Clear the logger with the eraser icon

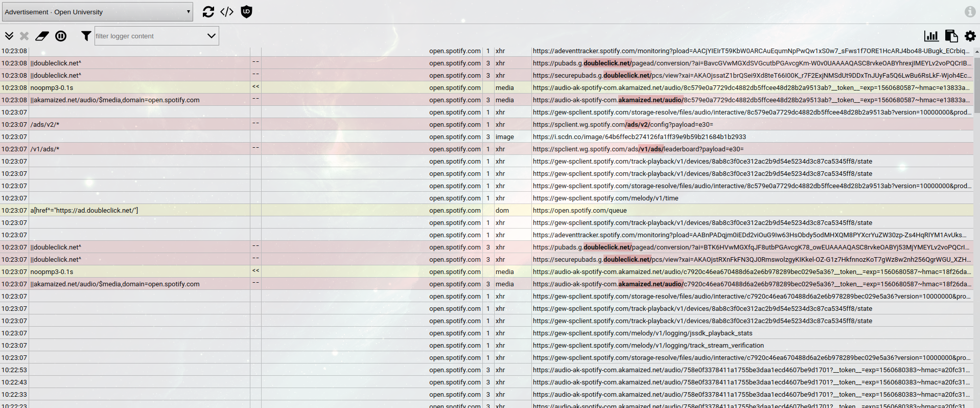(x=42, y=36)
